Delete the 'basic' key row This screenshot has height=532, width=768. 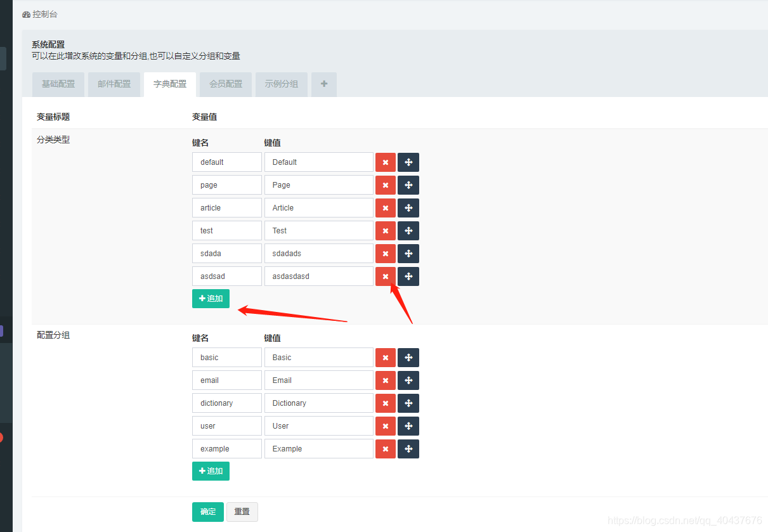(x=386, y=358)
